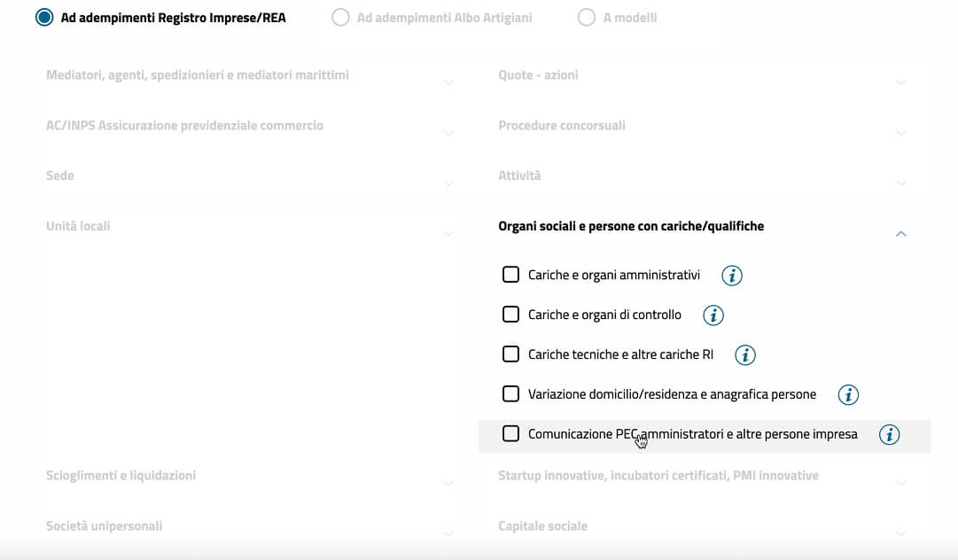Viewport: 958px width, 560px height.
Task: Check Comunicazione PEC amministratori e altre persone
Action: coord(510,434)
